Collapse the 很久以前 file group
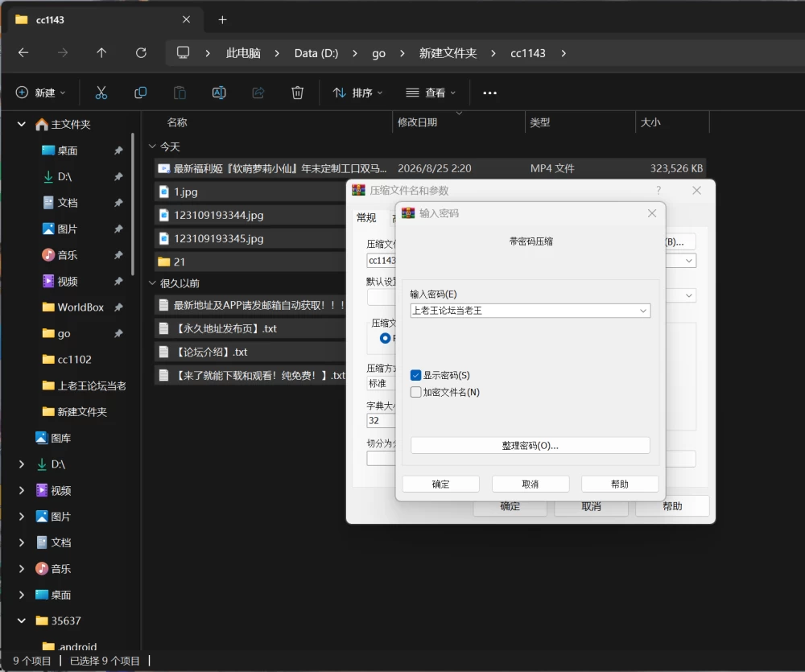The image size is (805, 672). point(152,282)
